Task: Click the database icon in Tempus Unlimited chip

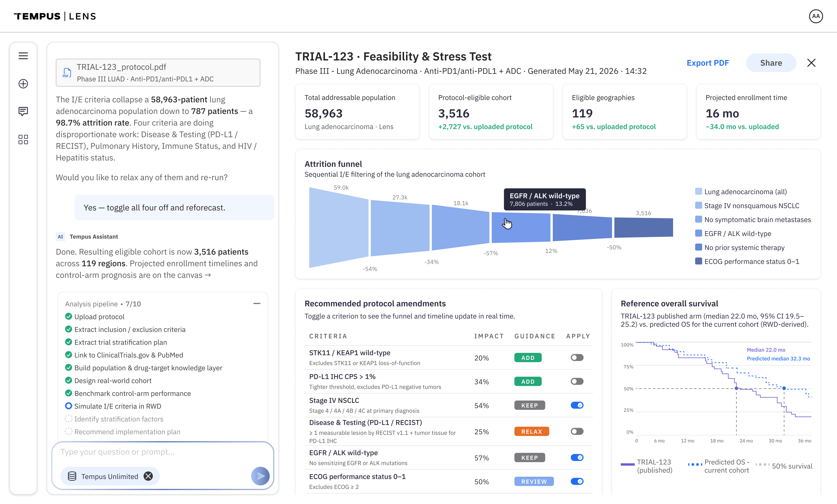Action: (x=72, y=476)
